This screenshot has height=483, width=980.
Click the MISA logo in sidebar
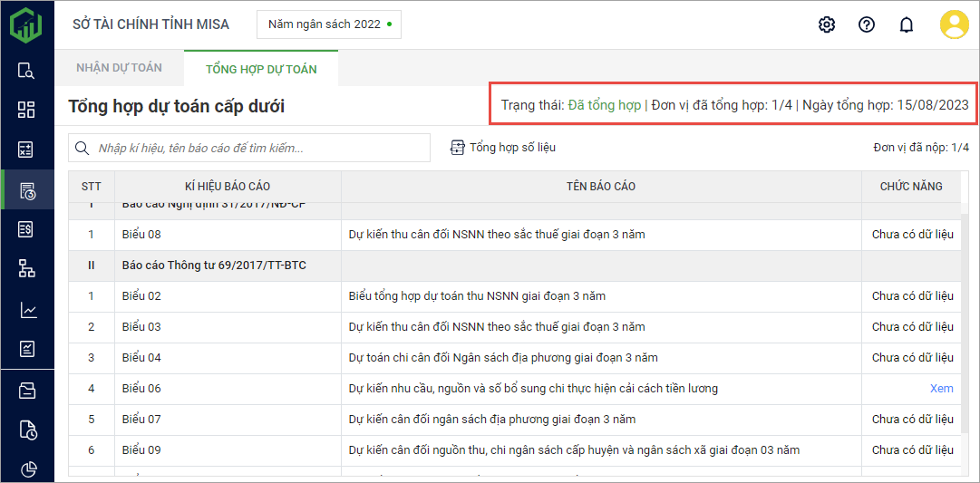point(26,24)
